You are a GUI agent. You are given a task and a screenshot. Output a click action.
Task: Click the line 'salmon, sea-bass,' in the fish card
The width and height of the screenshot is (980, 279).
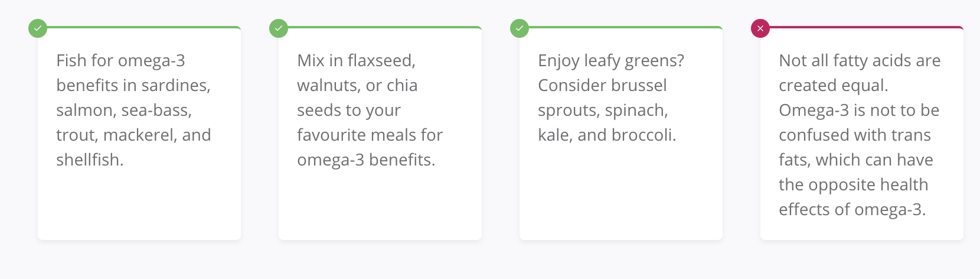point(124,111)
